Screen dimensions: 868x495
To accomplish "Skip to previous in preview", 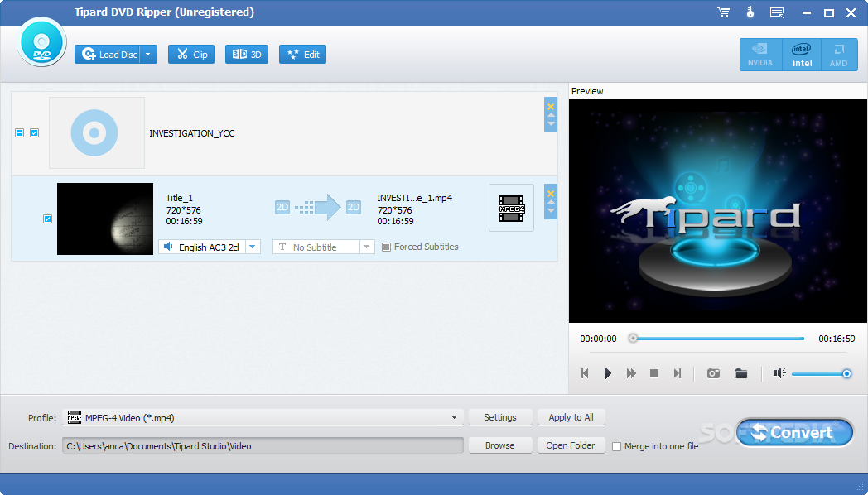I will (x=585, y=373).
